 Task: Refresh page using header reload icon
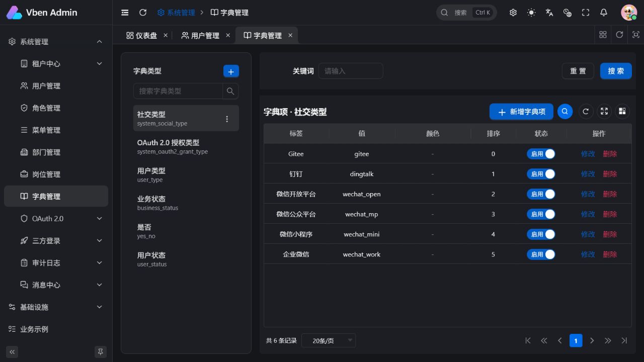click(x=143, y=13)
